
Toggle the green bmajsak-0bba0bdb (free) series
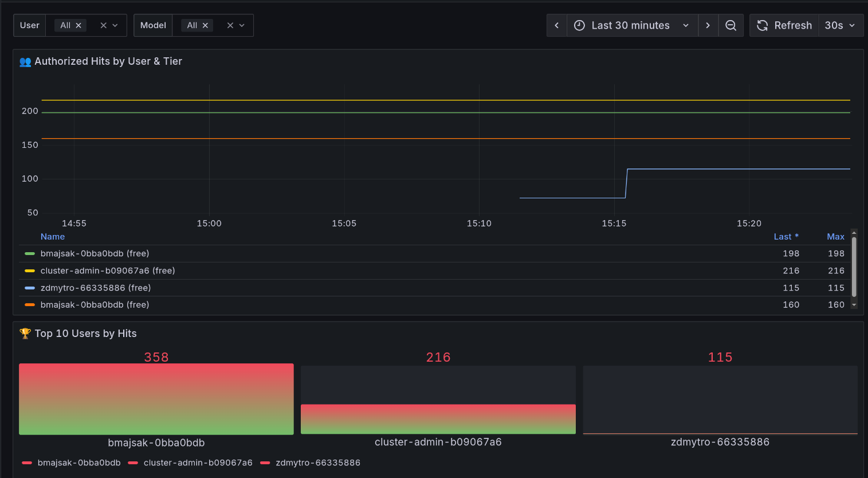95,253
